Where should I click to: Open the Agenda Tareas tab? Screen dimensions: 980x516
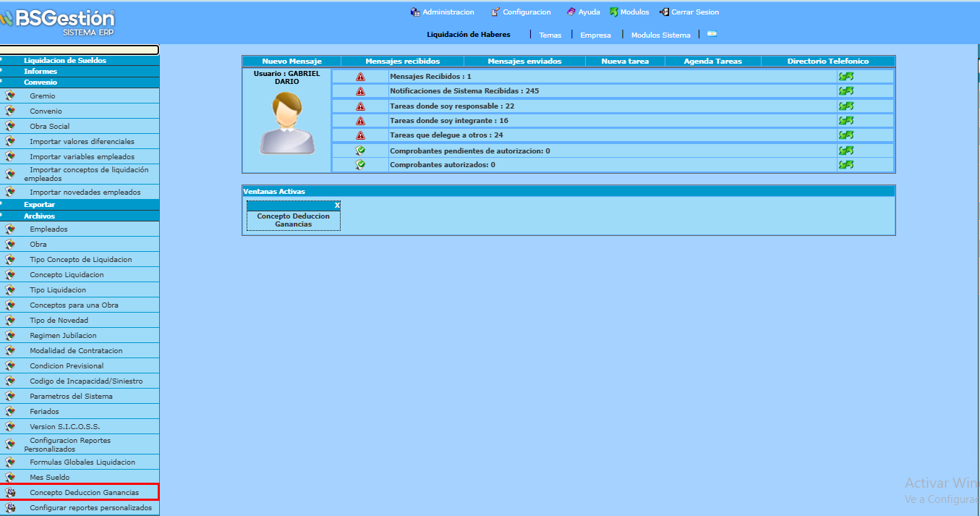pyautogui.click(x=713, y=62)
